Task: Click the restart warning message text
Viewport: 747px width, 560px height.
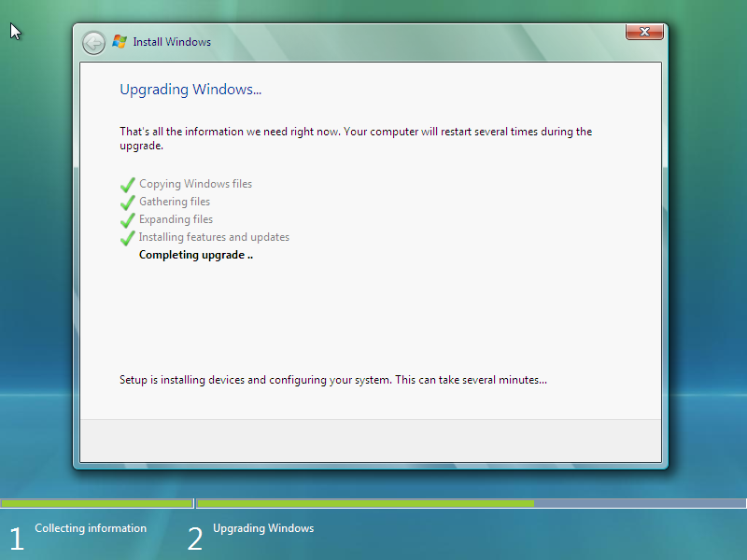Action: tap(353, 138)
